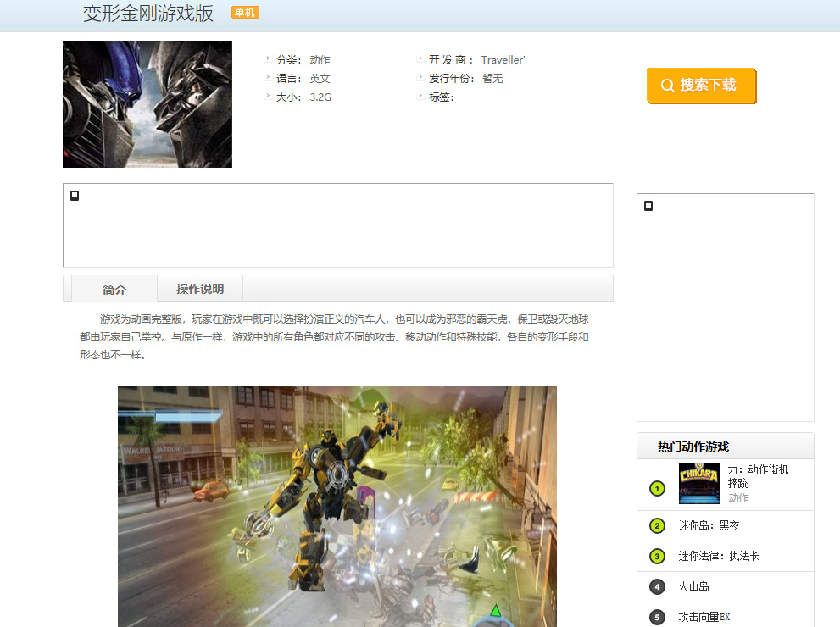The width and height of the screenshot is (840, 627).
Task: Click the arrow bullet beside 大小
Action: point(268,96)
